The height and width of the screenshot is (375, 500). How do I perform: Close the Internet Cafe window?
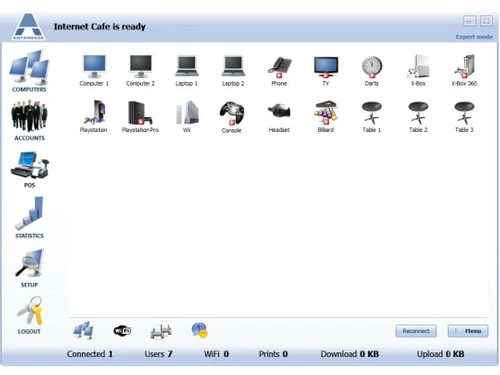point(486,21)
